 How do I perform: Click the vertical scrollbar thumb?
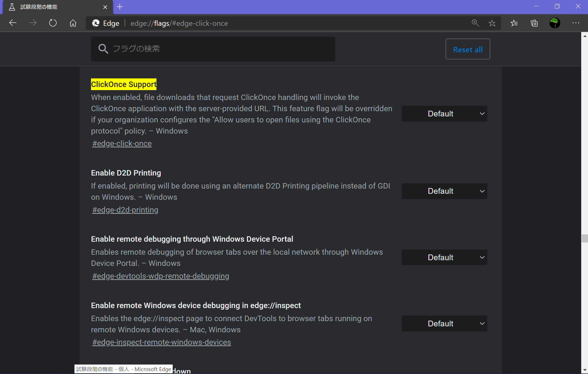pyautogui.click(x=584, y=238)
